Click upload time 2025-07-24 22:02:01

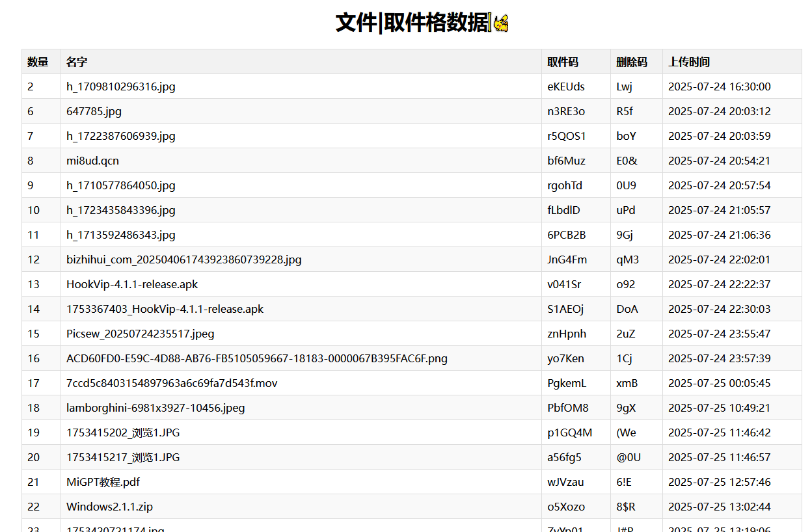[x=719, y=259]
